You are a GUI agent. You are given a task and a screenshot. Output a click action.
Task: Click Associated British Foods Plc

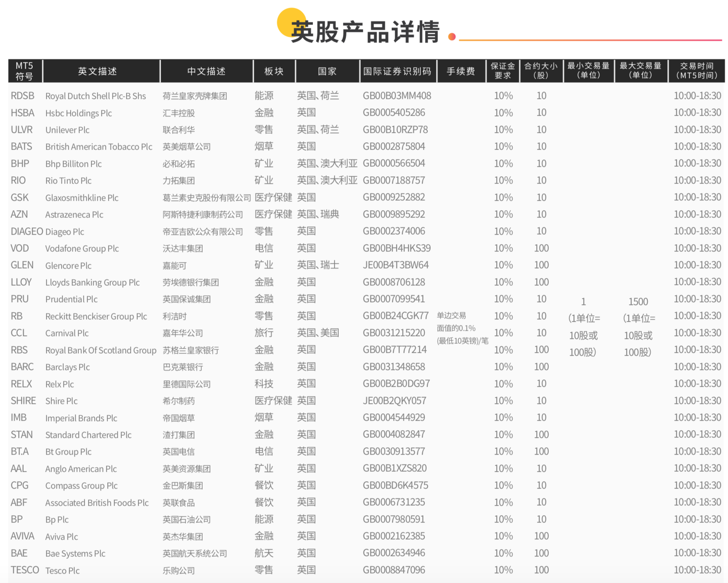click(x=97, y=503)
